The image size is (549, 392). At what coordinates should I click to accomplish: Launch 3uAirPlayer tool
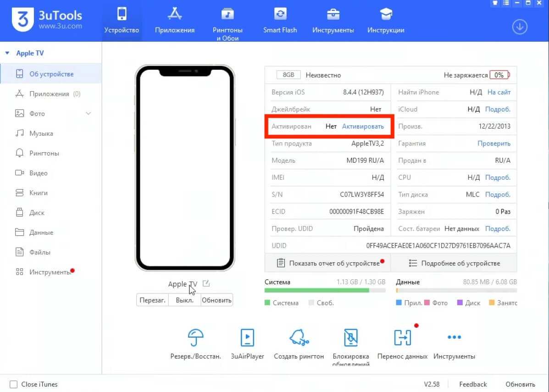[x=247, y=338]
